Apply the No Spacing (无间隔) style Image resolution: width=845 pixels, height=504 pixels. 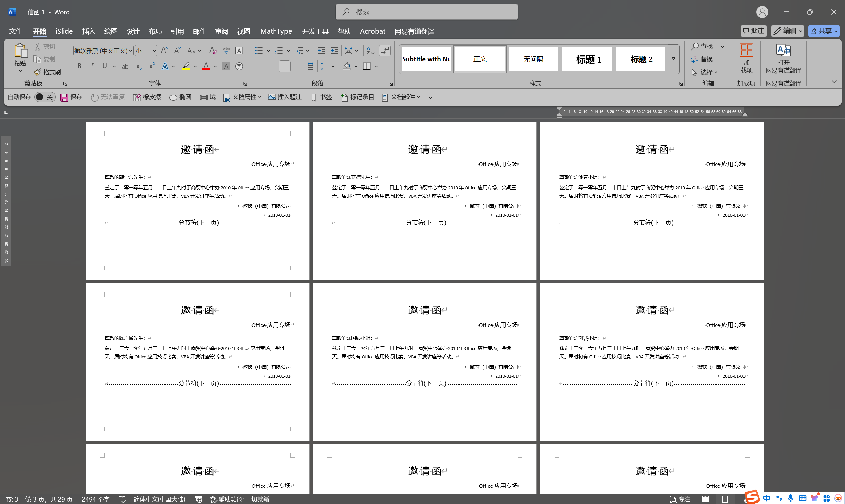[x=533, y=59]
